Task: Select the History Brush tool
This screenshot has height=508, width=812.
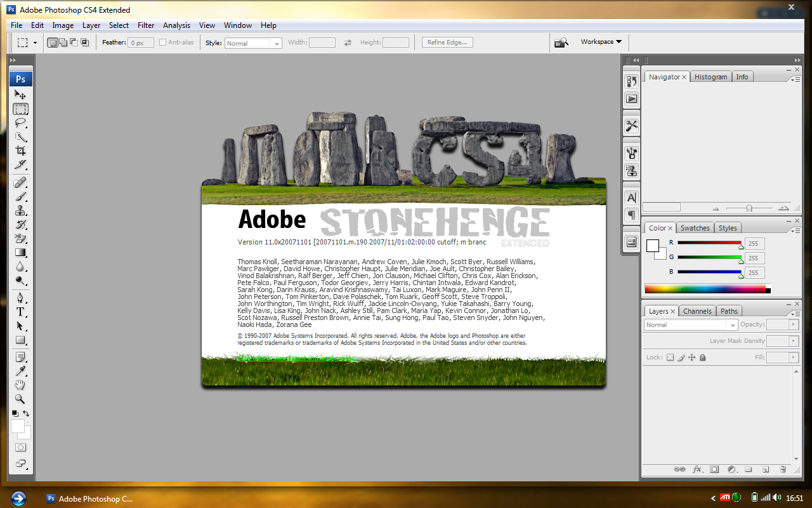Action: [21, 225]
